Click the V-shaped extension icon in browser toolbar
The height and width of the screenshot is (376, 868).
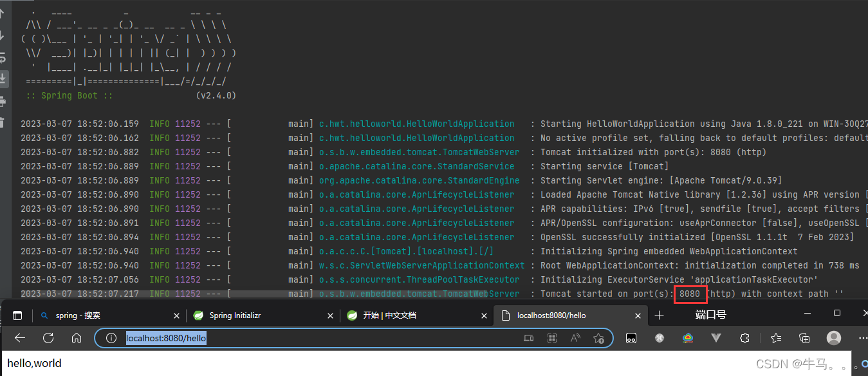(716, 338)
